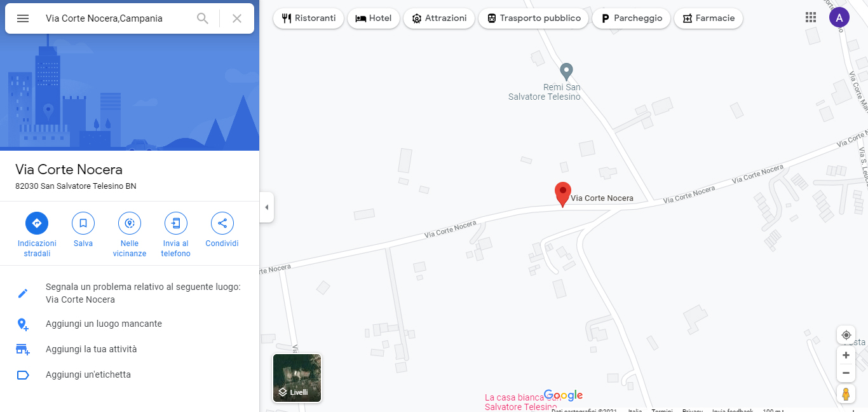The image size is (868, 412).
Task: Open the hamburger main menu
Action: (23, 18)
